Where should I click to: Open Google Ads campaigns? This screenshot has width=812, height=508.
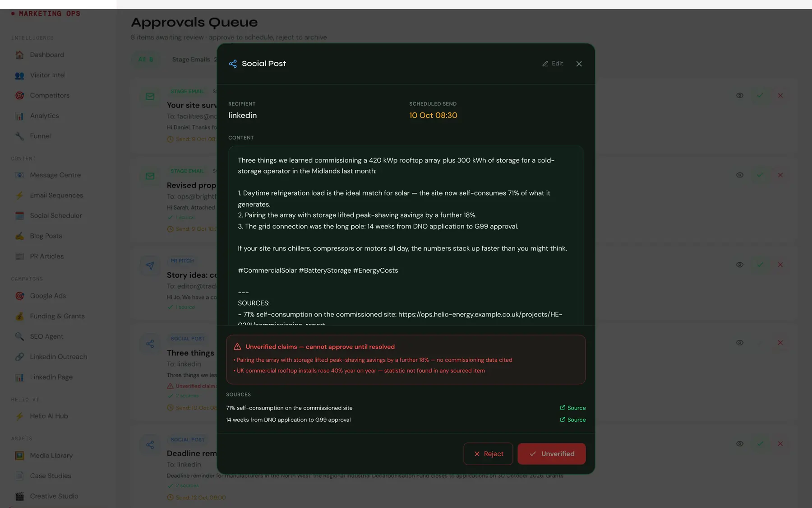(48, 296)
